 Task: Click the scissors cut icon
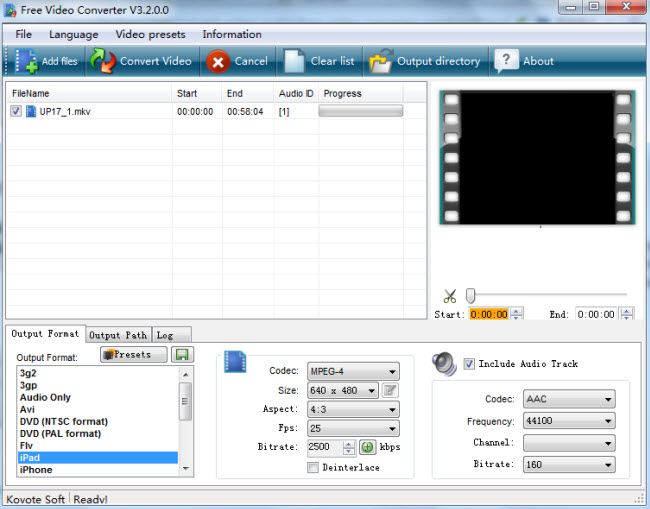[x=449, y=296]
